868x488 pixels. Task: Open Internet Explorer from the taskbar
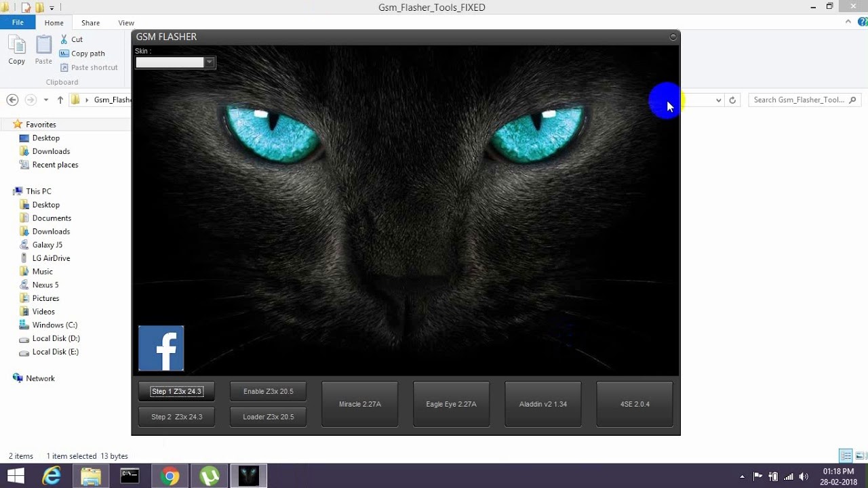52,475
